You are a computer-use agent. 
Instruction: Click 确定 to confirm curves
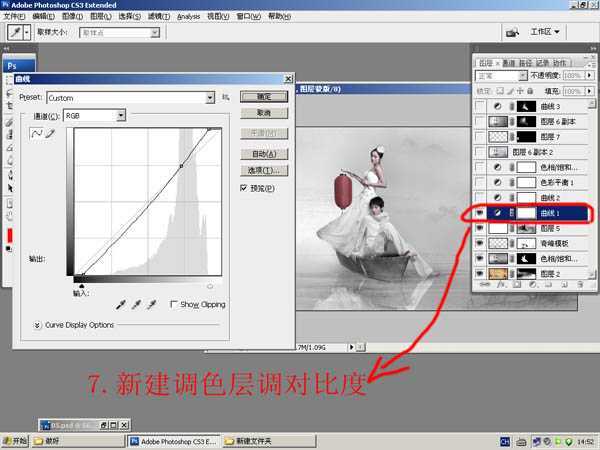click(264, 96)
